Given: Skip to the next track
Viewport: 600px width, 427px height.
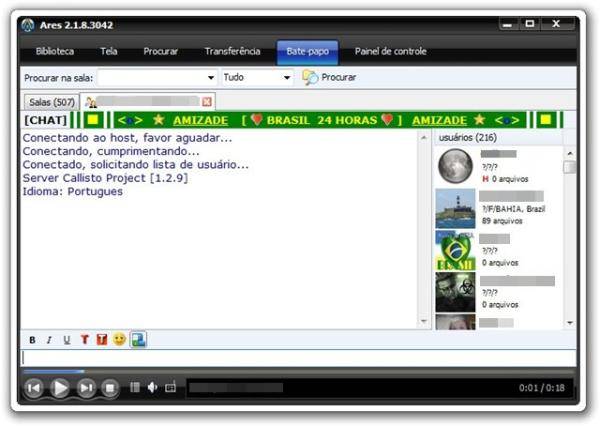Looking at the screenshot, I should (x=86, y=388).
